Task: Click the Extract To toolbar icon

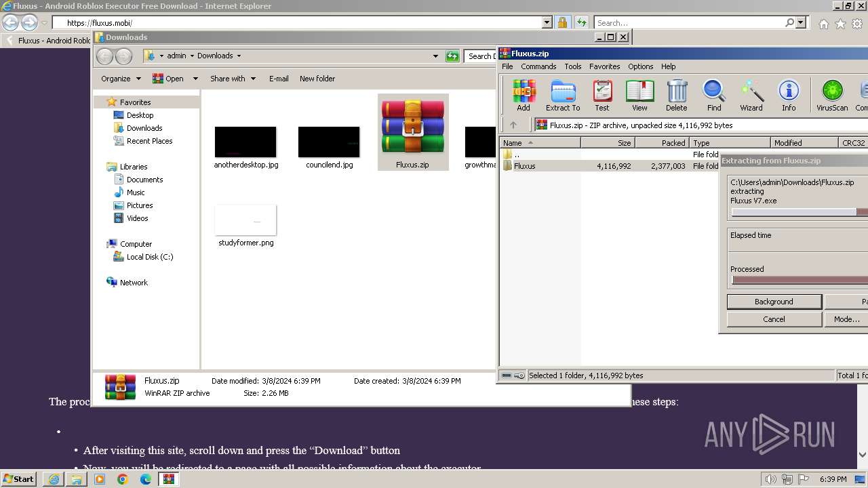Action: pyautogui.click(x=563, y=95)
